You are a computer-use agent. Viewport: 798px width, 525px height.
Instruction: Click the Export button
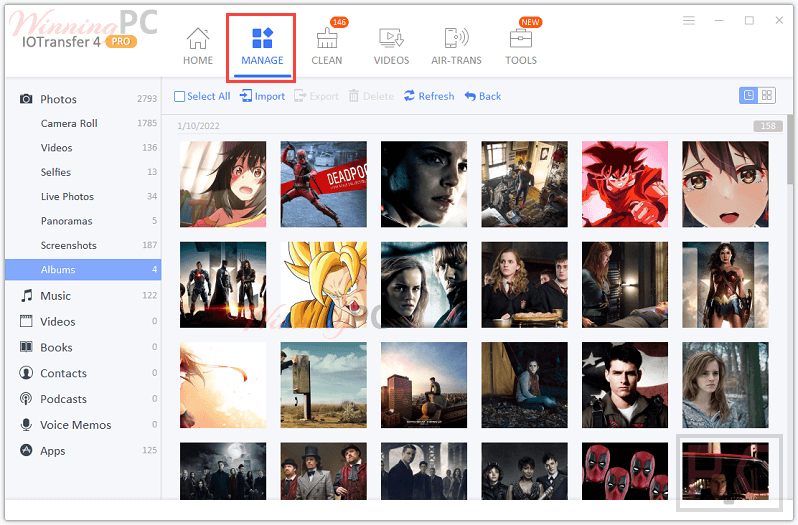point(316,96)
